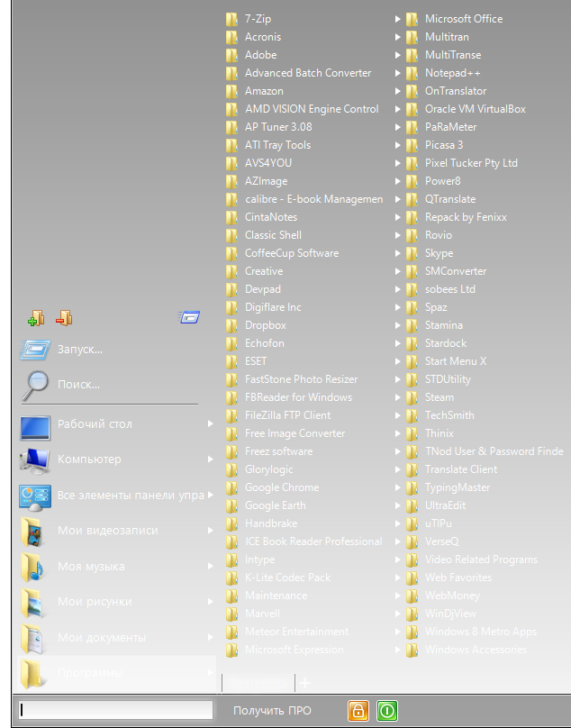Viewport: 571px width, 728px height.
Task: Select the TypingMaster folder
Action: 458,487
